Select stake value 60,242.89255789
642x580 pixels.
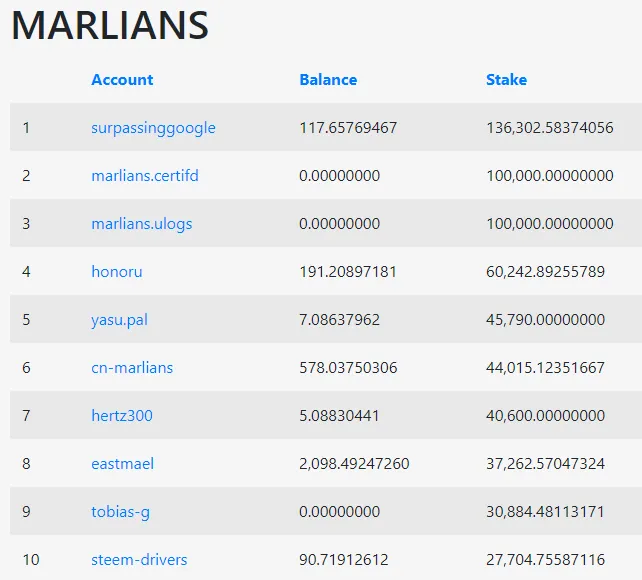[x=545, y=271]
